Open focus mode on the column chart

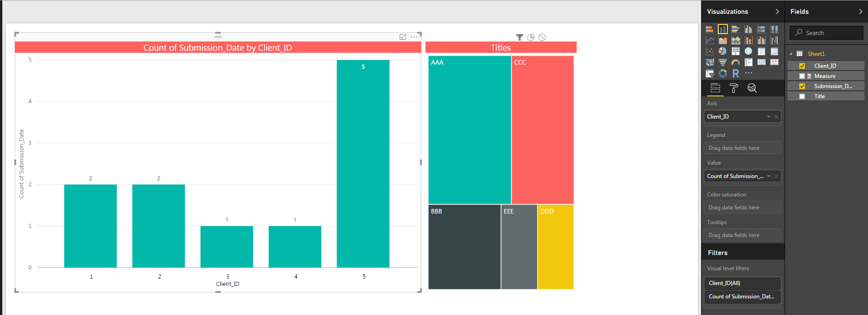(x=403, y=37)
